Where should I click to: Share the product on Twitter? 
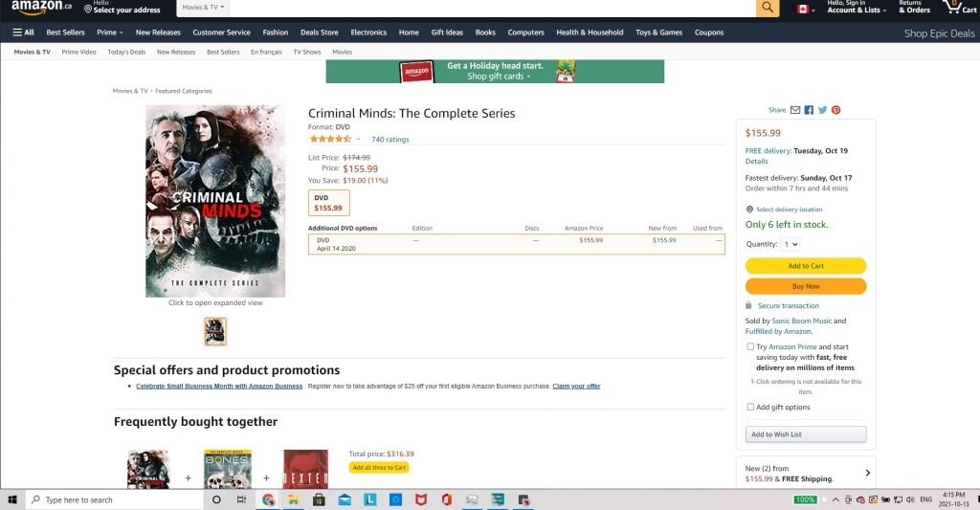[822, 110]
